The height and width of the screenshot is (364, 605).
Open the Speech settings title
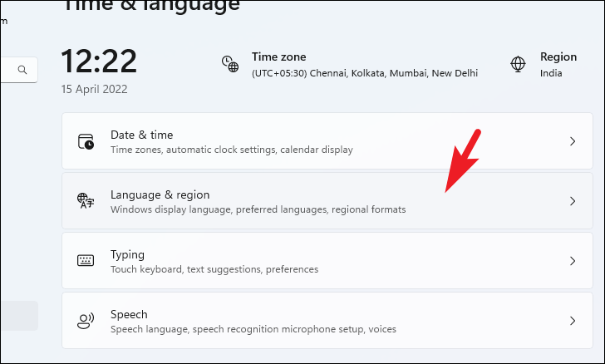tap(129, 314)
